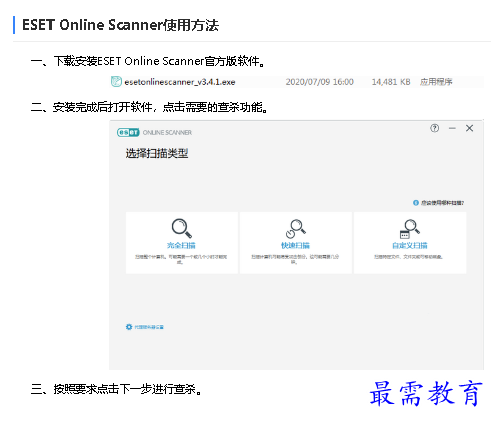
Task: Click the quick scan description text
Action: click(x=295, y=259)
